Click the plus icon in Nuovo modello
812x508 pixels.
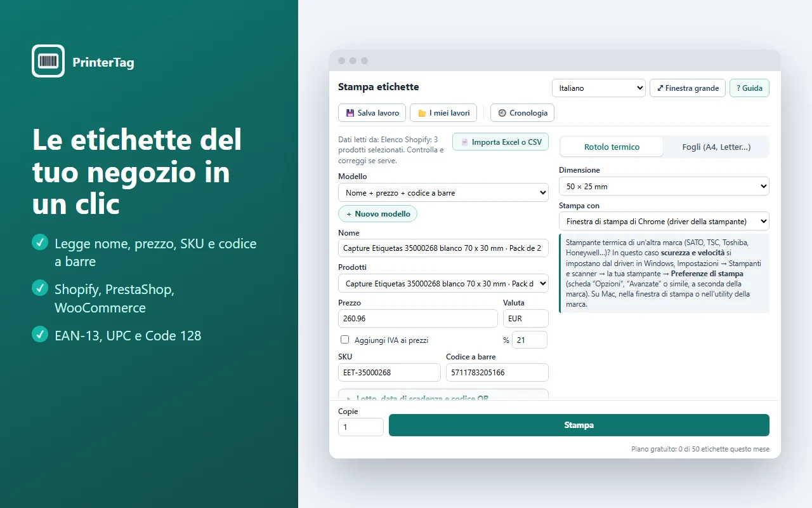pos(349,214)
